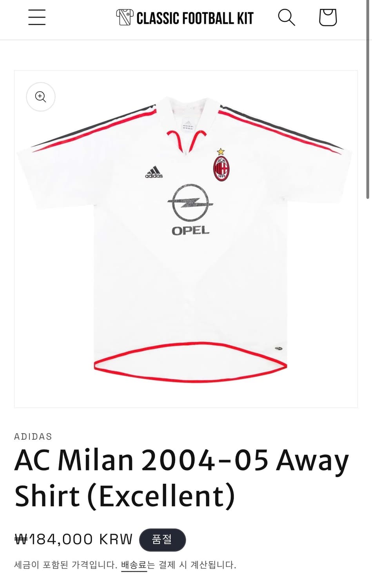Click the adidas logo on the shirt
Image resolution: width=372 pixels, height=588 pixels.
point(154,172)
